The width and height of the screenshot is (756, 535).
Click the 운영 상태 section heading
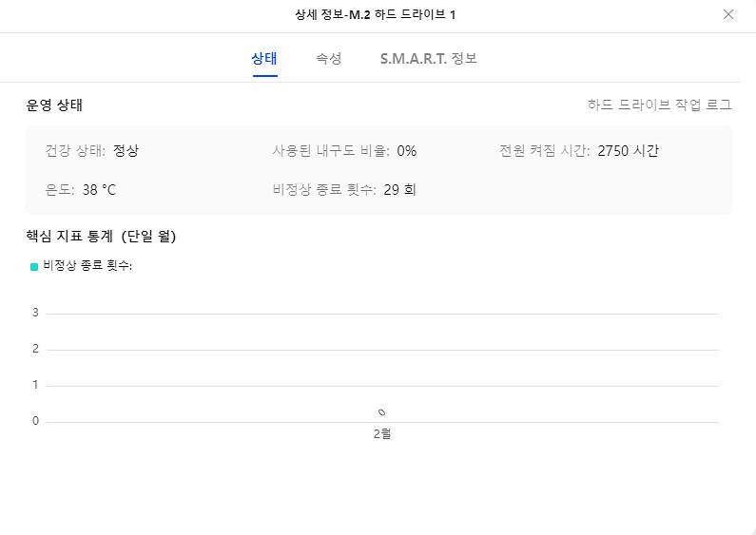61,105
